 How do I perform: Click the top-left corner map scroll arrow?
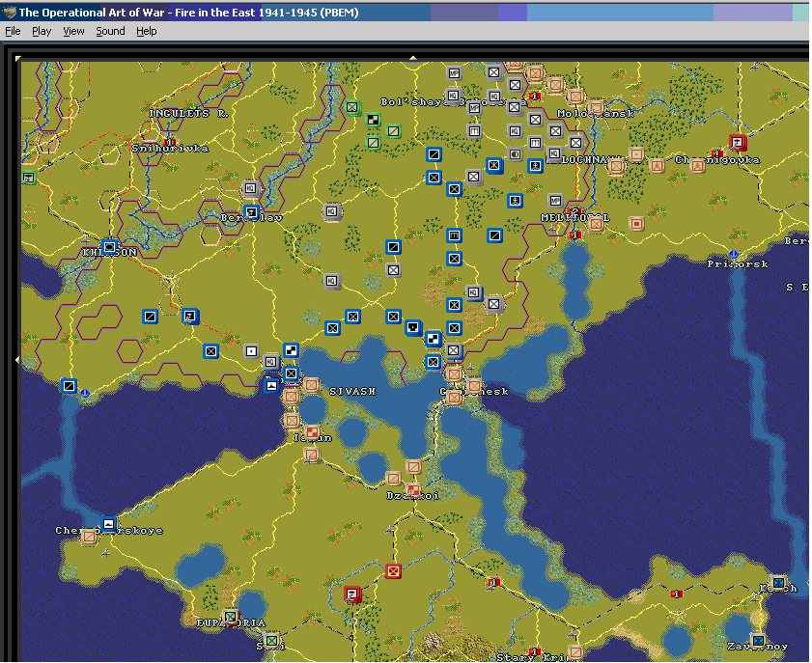(18, 59)
